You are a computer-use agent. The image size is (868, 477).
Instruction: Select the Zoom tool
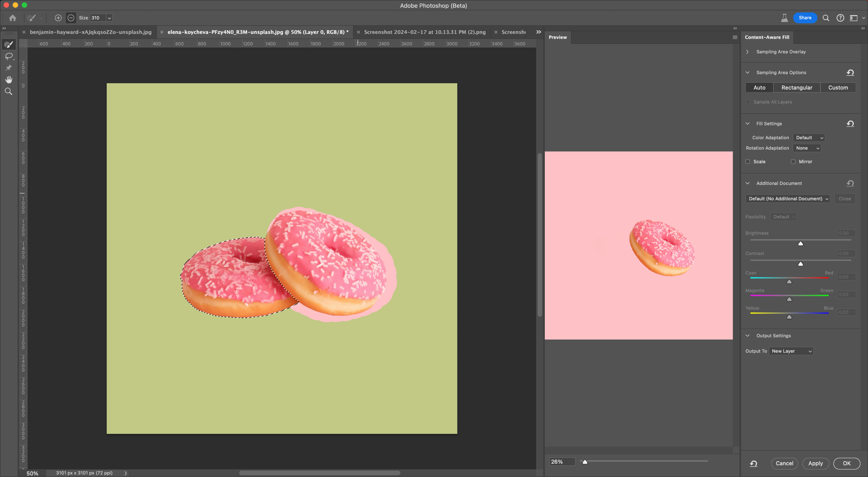(x=9, y=91)
